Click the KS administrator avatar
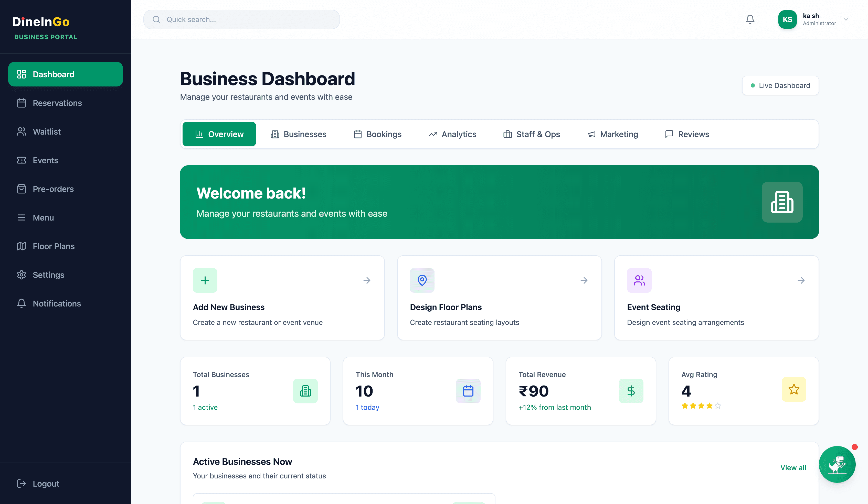This screenshot has height=504, width=868. click(787, 19)
